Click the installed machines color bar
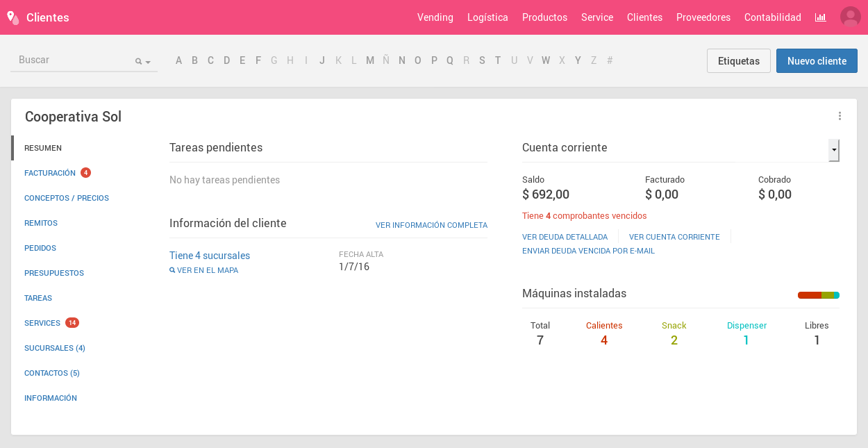This screenshot has width=868, height=448. click(x=818, y=295)
